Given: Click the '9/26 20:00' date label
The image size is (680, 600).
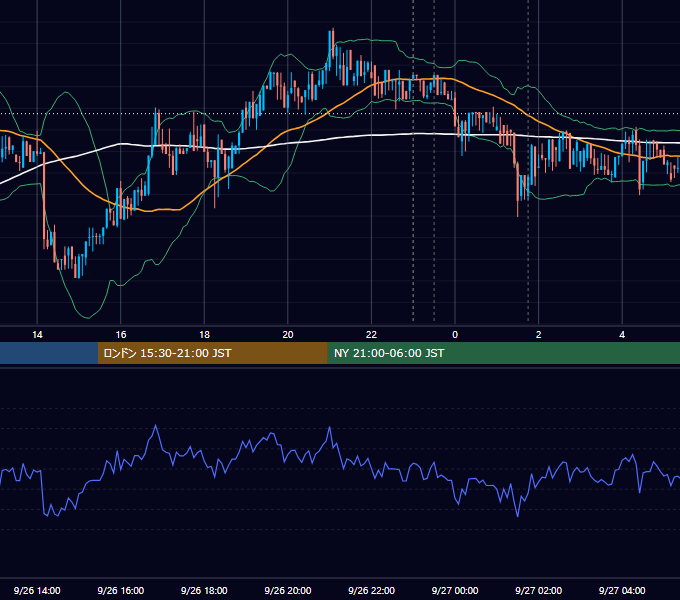Looking at the screenshot, I should click(288, 590).
